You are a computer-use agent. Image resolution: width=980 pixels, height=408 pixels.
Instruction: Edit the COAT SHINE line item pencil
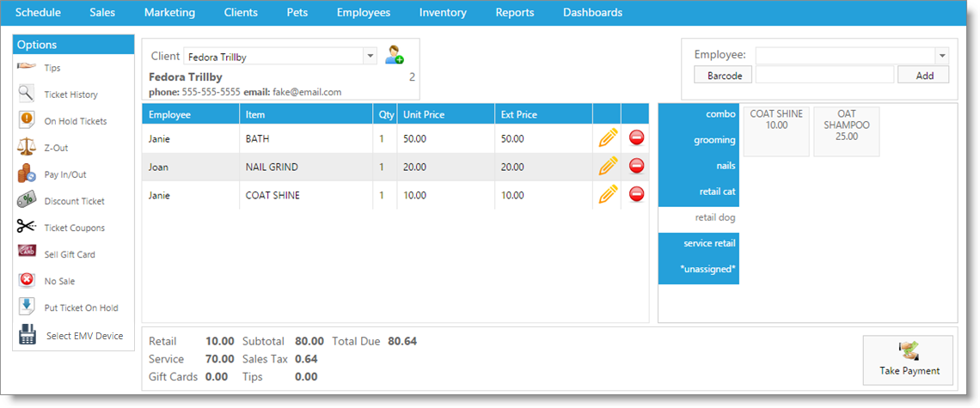(x=608, y=194)
